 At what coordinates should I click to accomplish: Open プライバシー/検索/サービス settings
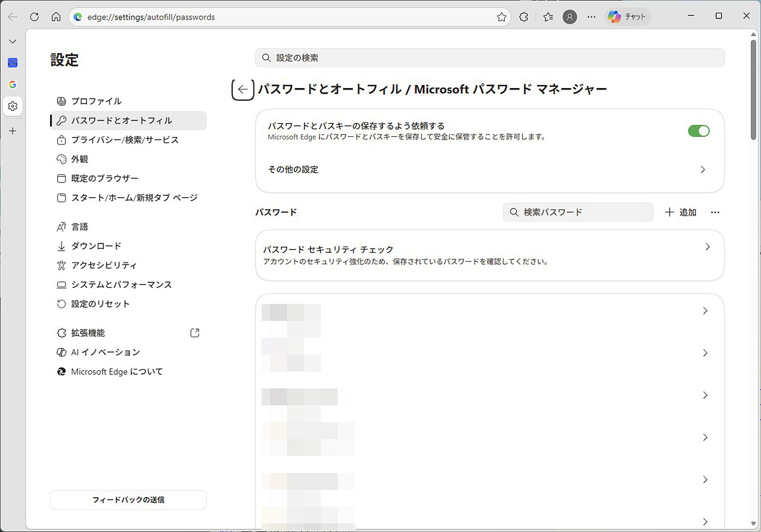[x=128, y=139]
